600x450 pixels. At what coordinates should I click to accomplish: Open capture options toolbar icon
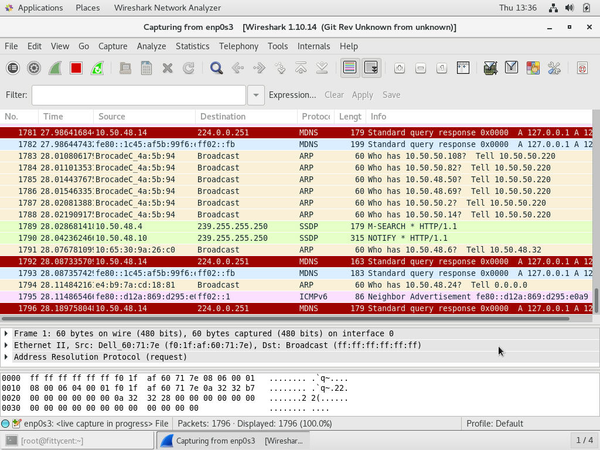point(34,68)
